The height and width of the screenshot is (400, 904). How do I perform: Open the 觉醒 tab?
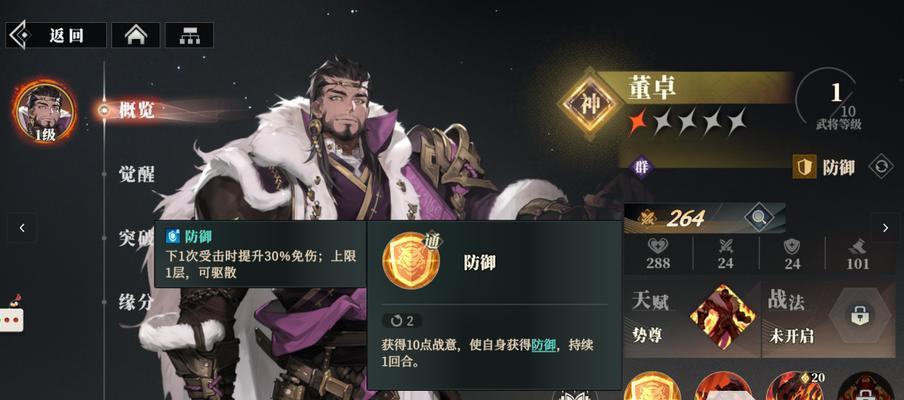point(137,173)
